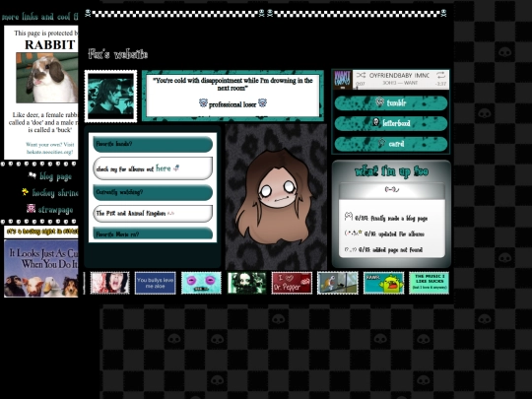Open the tumblr link button
This screenshot has height=399, width=532.
click(391, 102)
